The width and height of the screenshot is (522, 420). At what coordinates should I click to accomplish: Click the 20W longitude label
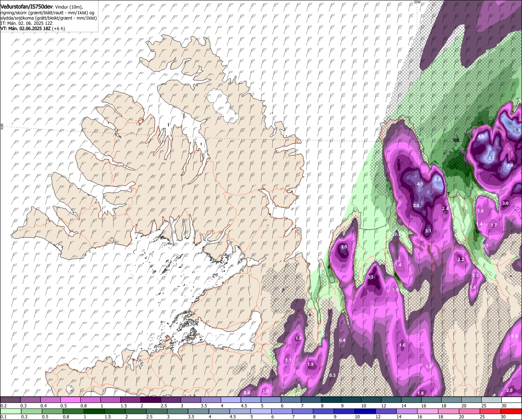tap(417, 2)
